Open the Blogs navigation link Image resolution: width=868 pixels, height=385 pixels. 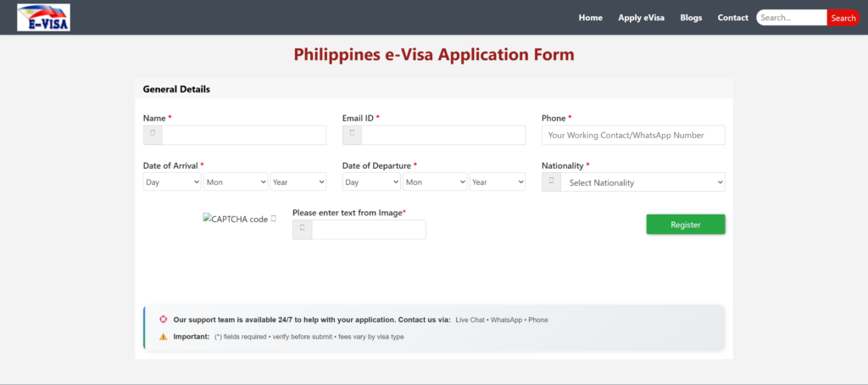[691, 18]
